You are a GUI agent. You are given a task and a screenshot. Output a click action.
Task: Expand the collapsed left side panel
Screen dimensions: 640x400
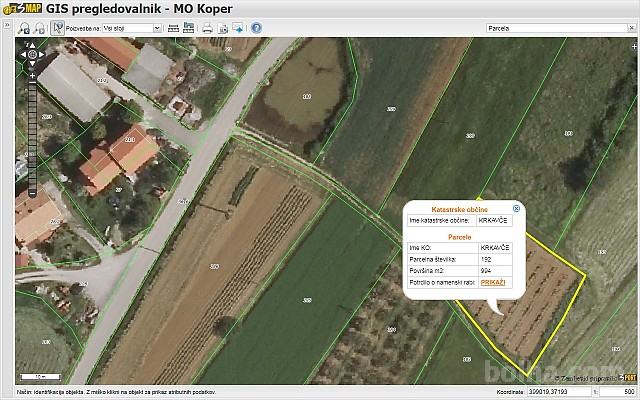[x=7, y=29]
